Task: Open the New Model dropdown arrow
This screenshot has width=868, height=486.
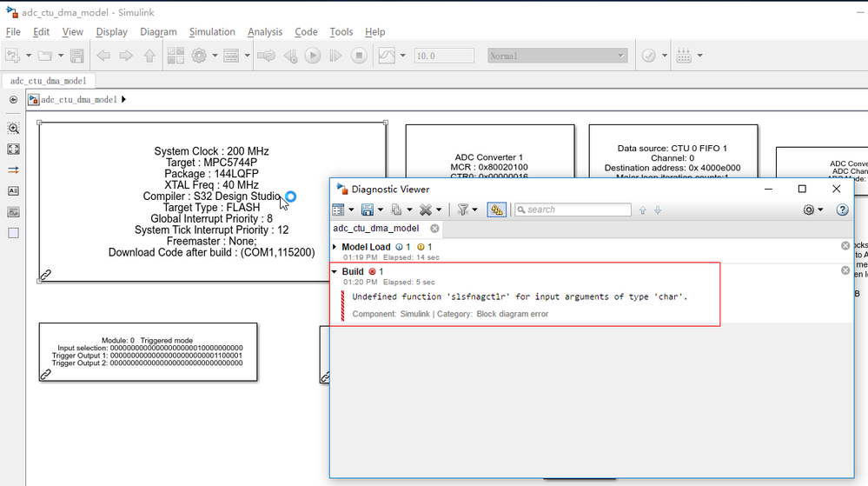Action: 28,56
